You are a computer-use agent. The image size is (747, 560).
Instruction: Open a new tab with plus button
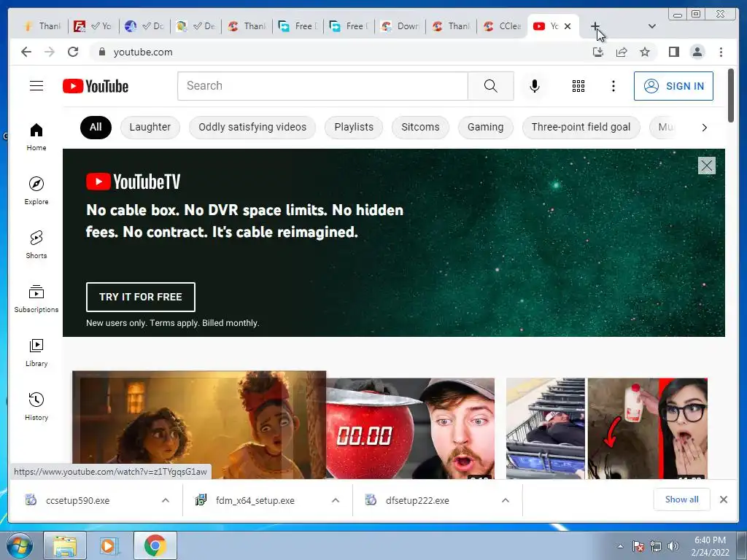[x=595, y=26]
